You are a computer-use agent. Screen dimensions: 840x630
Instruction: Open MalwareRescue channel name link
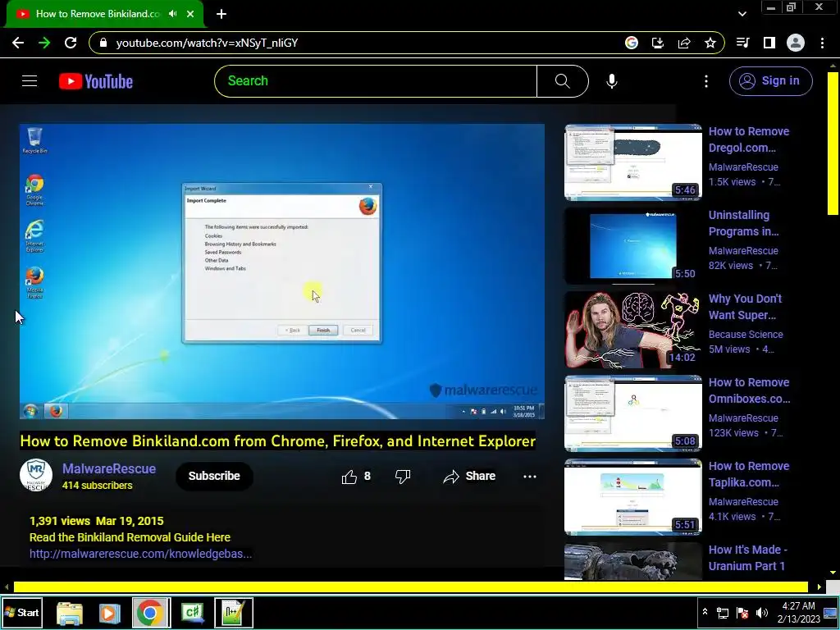click(x=109, y=468)
